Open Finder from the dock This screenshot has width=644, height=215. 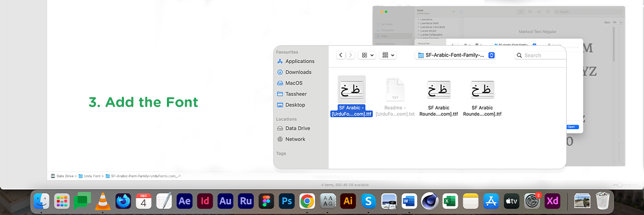[41, 202]
